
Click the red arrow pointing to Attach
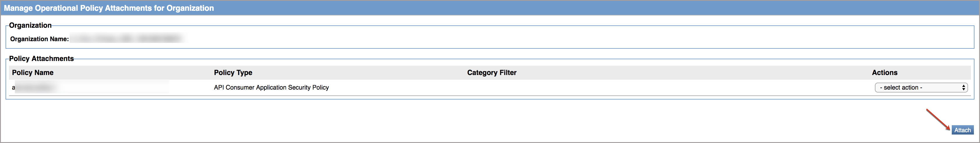point(937,119)
